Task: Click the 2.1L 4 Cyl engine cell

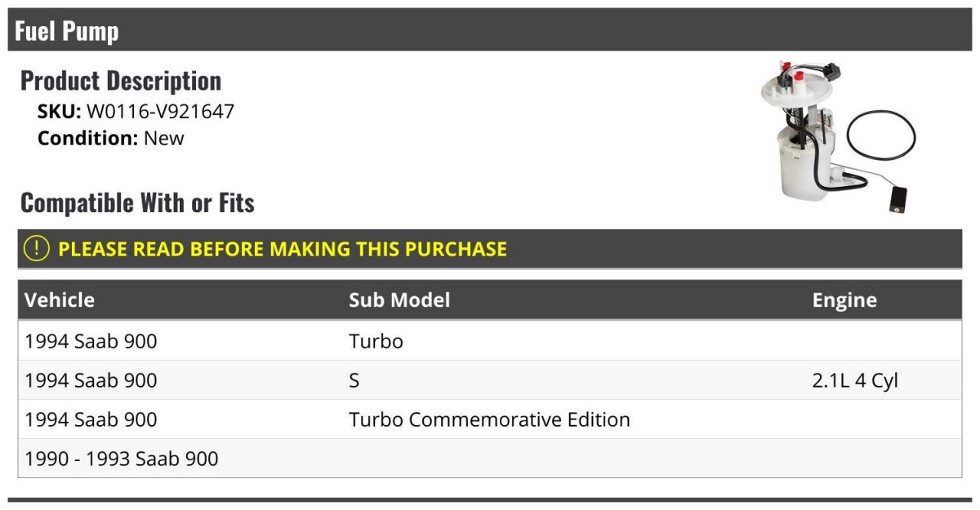Action: pos(855,380)
